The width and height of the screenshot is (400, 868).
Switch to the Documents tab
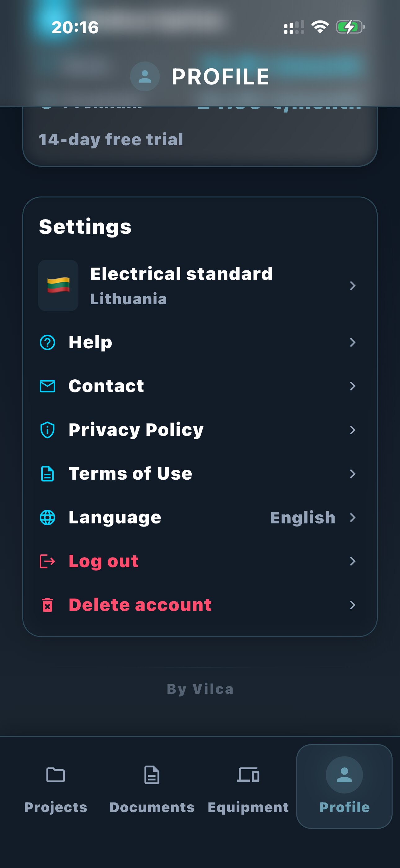[152, 786]
